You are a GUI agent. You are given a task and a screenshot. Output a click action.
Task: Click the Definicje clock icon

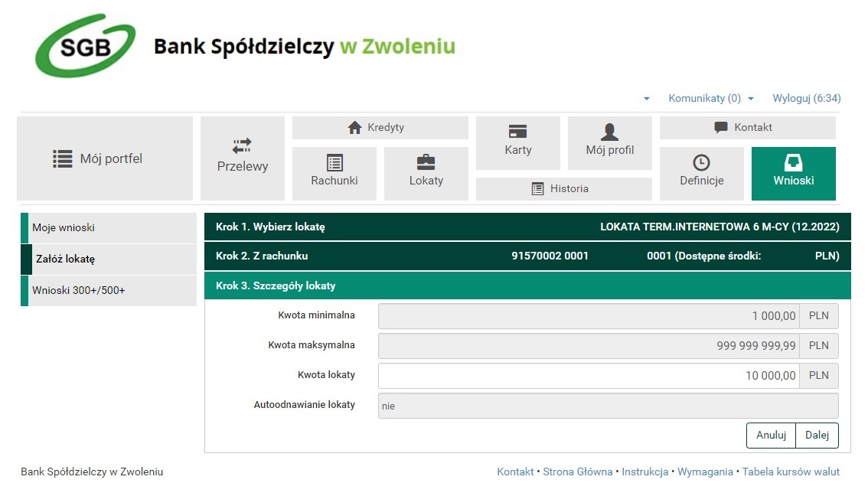click(x=701, y=163)
